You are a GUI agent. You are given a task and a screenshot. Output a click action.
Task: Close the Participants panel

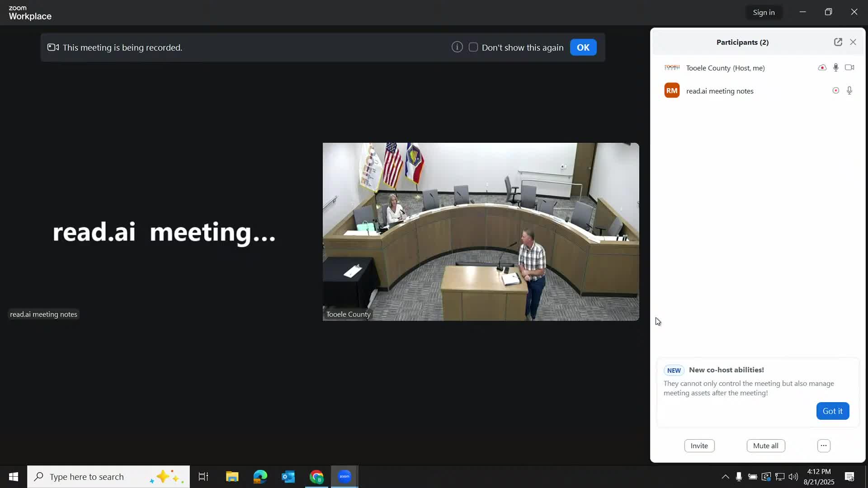(853, 42)
